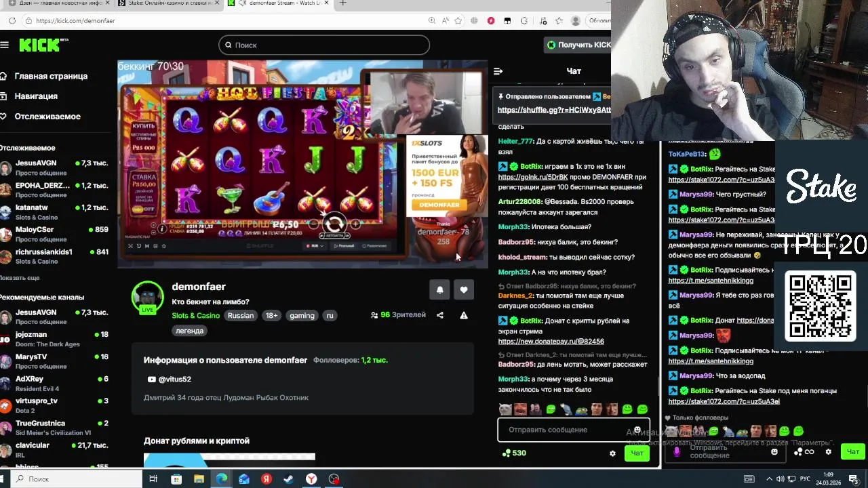This screenshot has height=488, width=868.
Task: Click the browser refresh icon
Action: (x=12, y=20)
